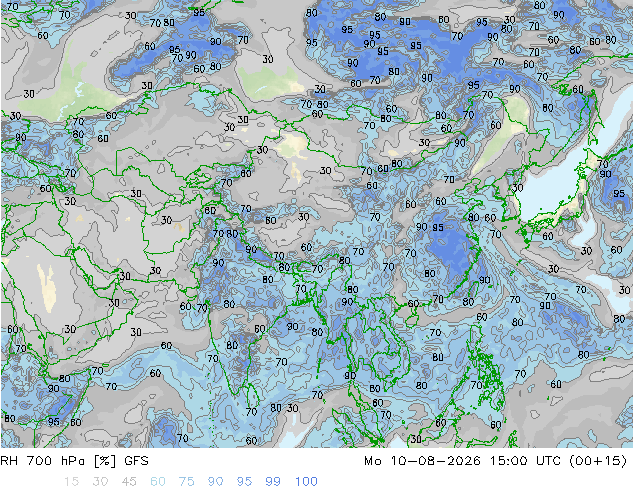Screen dimensions: 634x490
Task: Select the 99 value in the color legend
Action: tap(273, 482)
